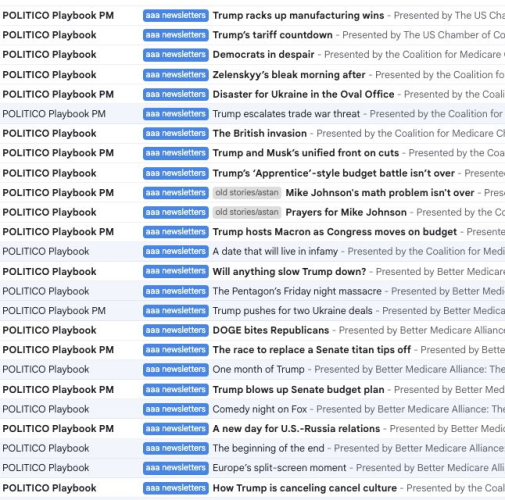505x500 pixels.
Task: Click 'aaa newsletters' label on The British invasion row
Action: point(176,133)
